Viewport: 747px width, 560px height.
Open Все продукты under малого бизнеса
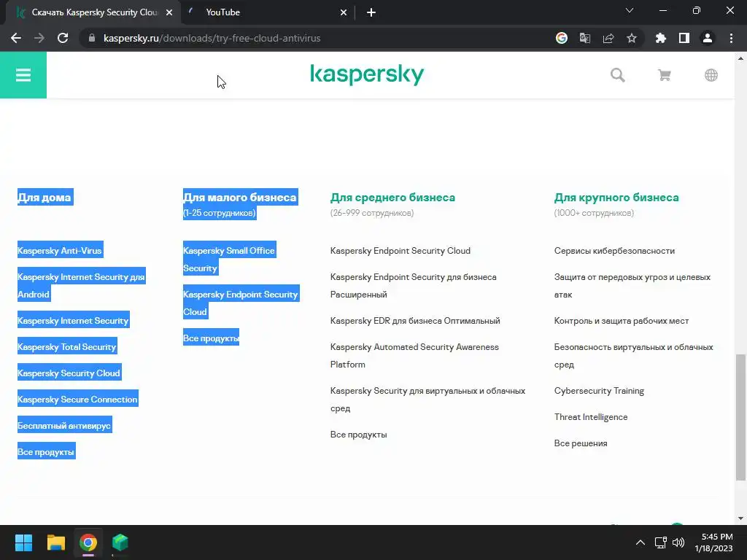coord(211,338)
